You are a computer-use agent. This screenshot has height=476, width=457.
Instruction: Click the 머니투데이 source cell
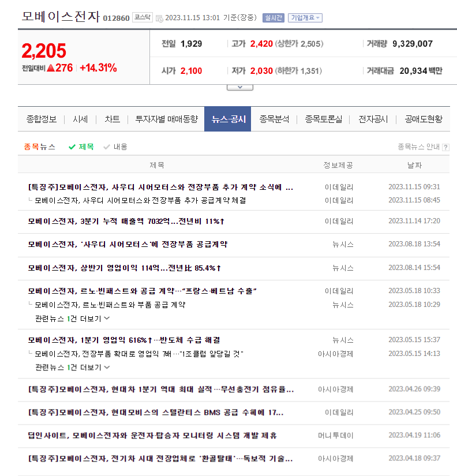pyautogui.click(x=336, y=435)
